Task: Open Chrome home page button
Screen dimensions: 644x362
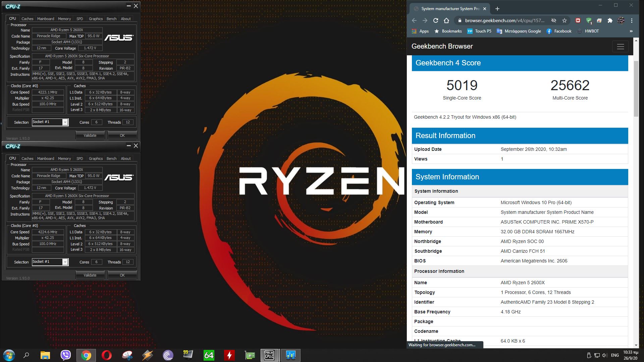Action: [x=446, y=20]
